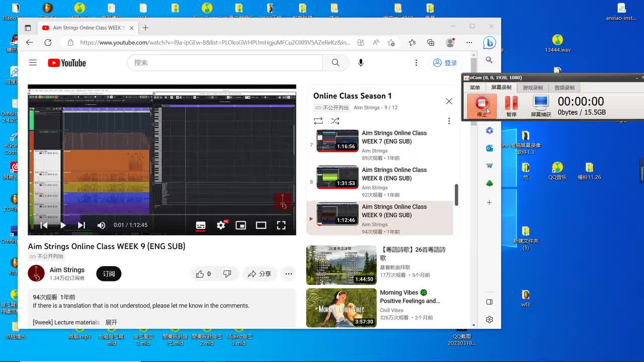Screen dimensions: 644x362
Task: Click the 登录 sign-in button
Action: point(445,63)
